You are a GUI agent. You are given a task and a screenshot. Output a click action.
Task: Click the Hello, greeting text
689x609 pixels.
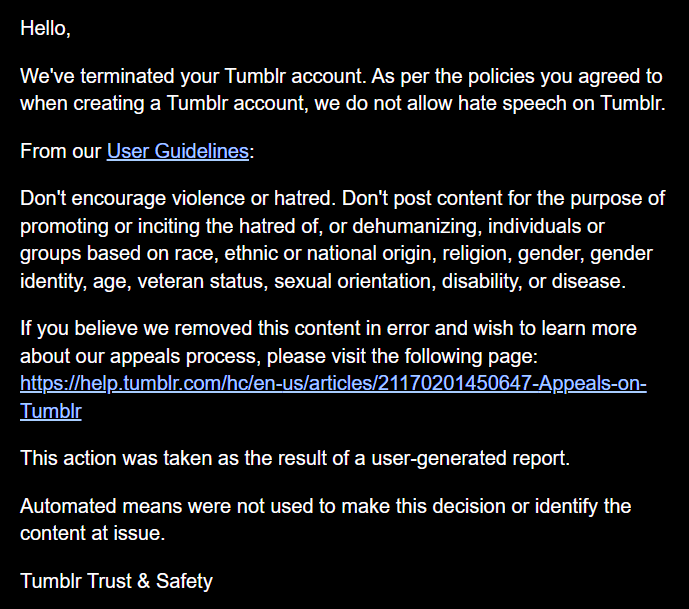45,29
